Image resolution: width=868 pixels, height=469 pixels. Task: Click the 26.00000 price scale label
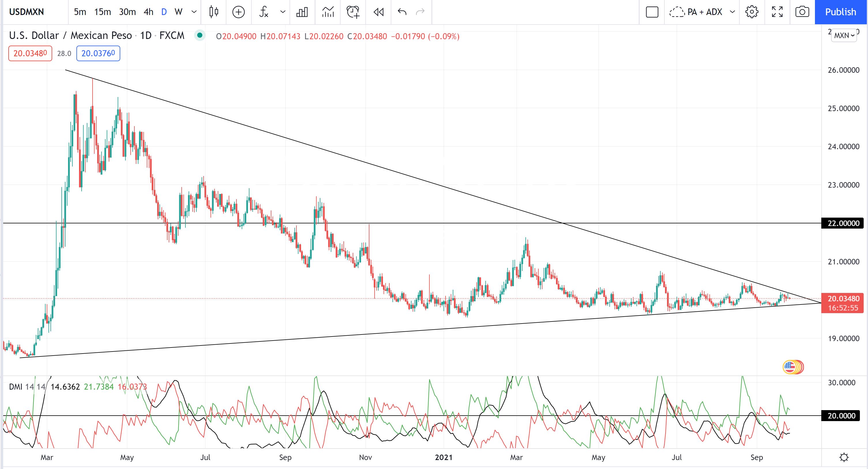pyautogui.click(x=843, y=70)
